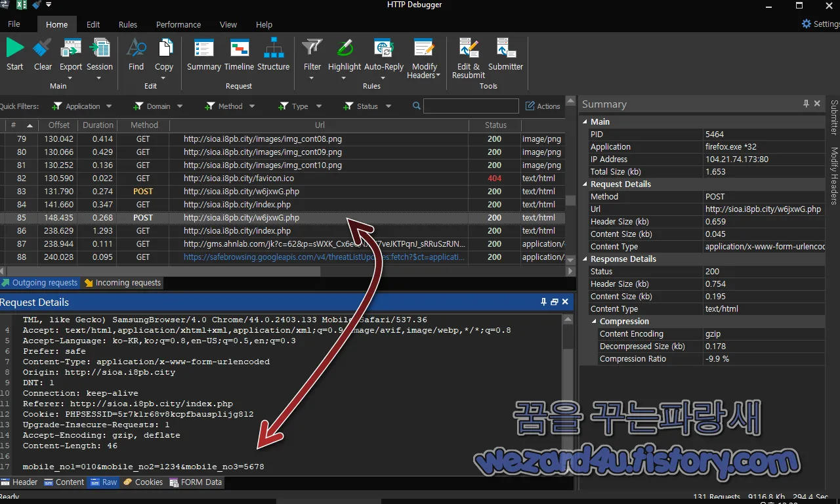Open the Modify Headers tool
840x504 pixels.
click(425, 58)
